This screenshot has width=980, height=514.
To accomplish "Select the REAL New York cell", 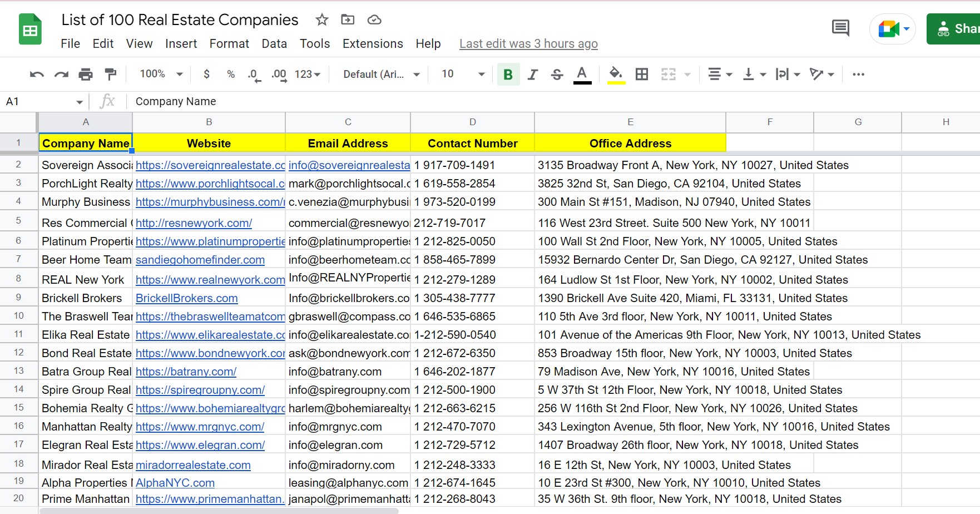I will point(85,279).
